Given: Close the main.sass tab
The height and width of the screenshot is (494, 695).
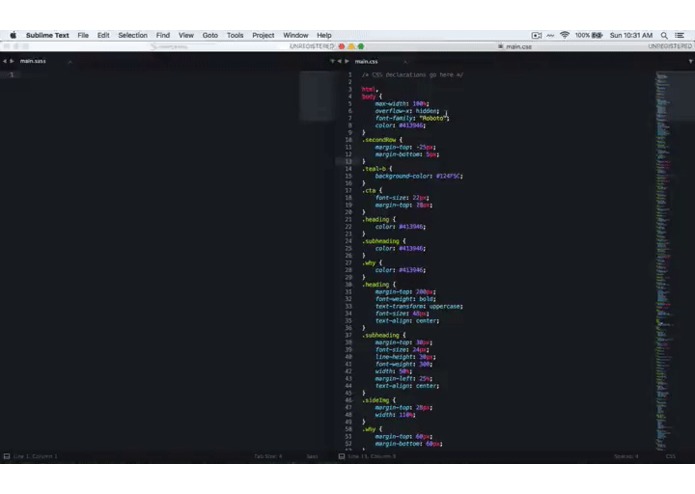Looking at the screenshot, I should [x=70, y=62].
